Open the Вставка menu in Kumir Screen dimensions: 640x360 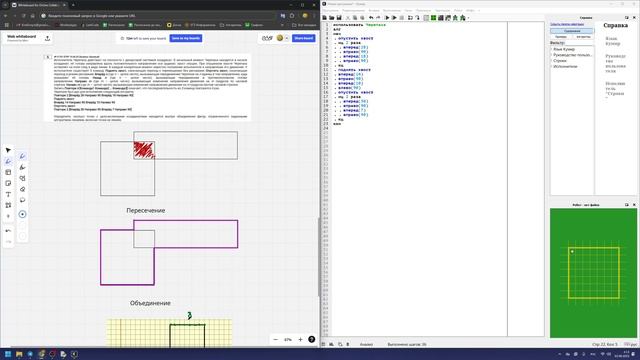pyautogui.click(x=374, y=10)
